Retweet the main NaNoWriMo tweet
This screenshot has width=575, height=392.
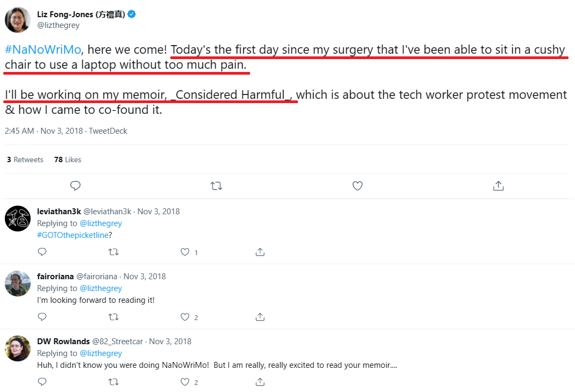click(x=216, y=186)
